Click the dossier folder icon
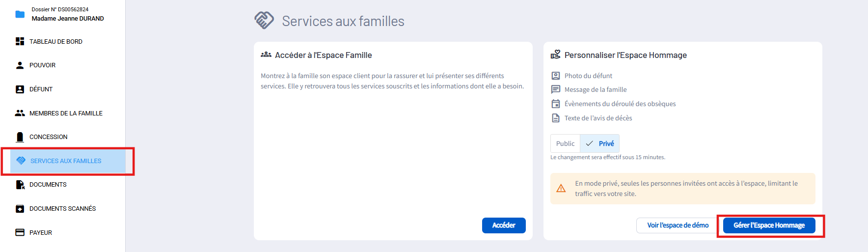Image resolution: width=868 pixels, height=252 pixels. tap(20, 14)
